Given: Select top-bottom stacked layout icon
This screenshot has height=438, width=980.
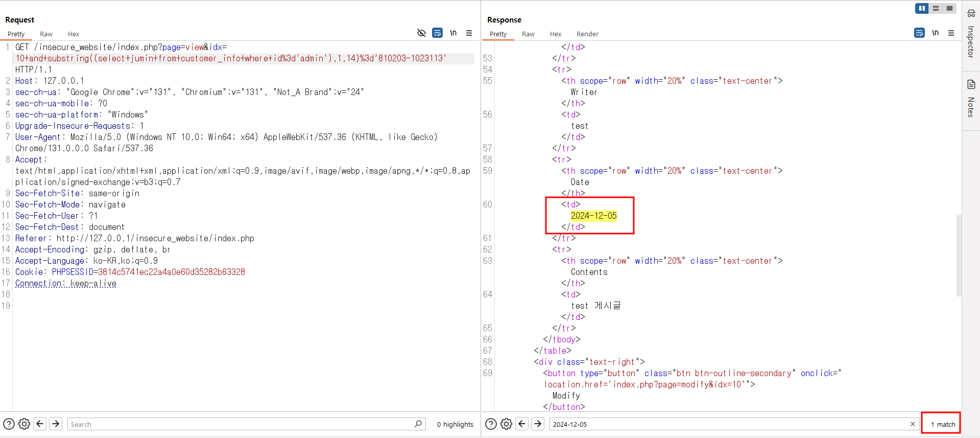Looking at the screenshot, I should (x=936, y=8).
